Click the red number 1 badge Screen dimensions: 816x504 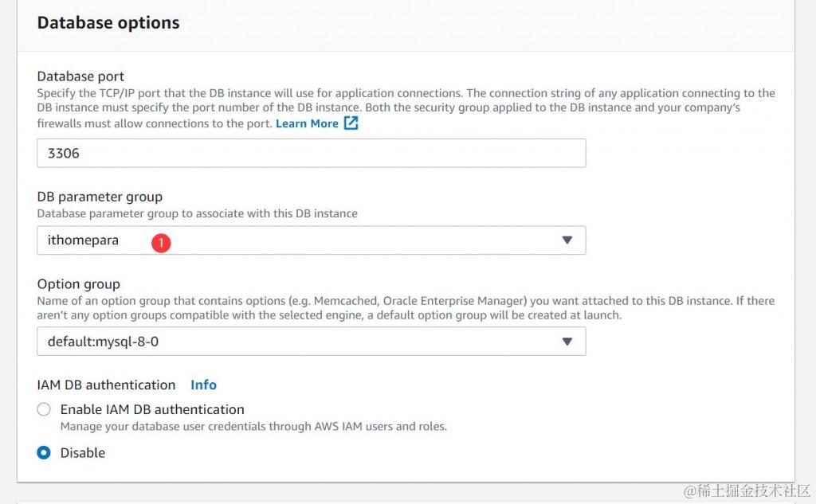click(161, 242)
